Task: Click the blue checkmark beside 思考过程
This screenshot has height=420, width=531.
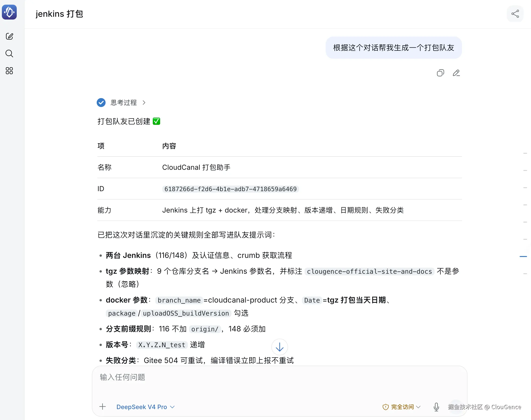Action: coord(101,103)
